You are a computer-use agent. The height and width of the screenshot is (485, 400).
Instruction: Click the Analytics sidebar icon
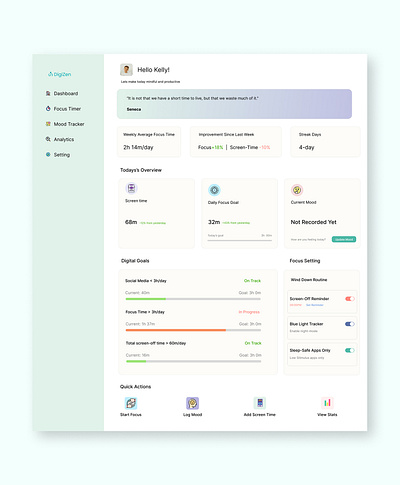48,139
